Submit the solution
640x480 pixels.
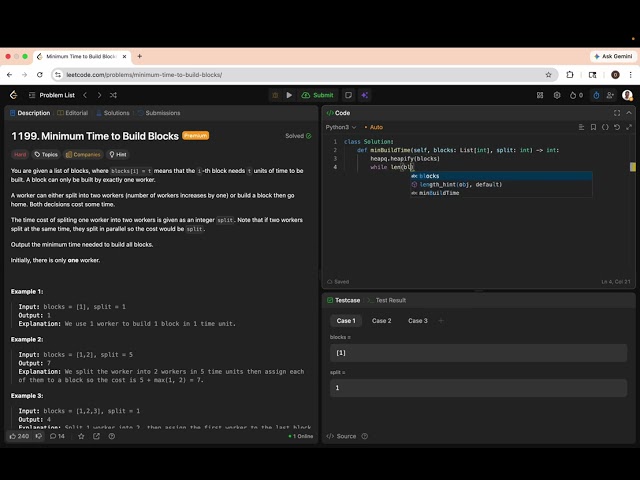[318, 95]
